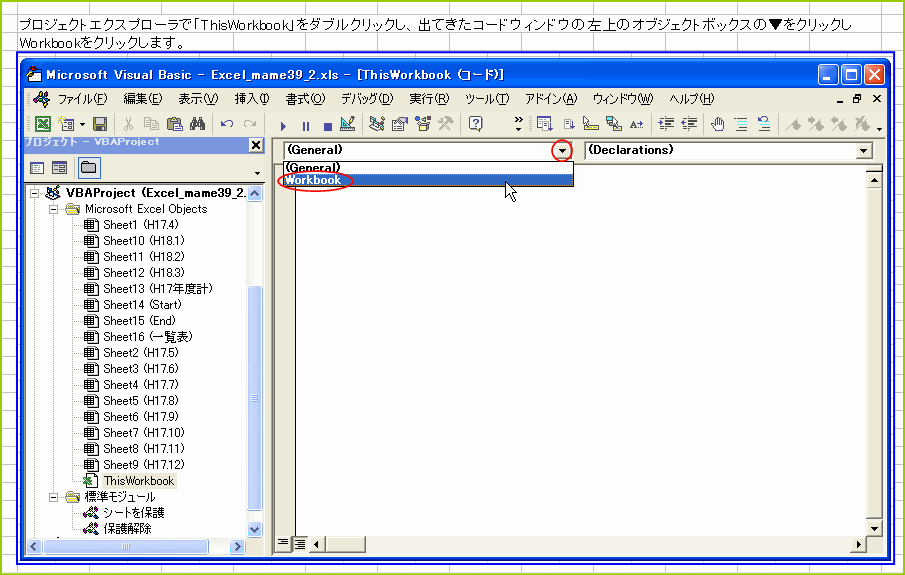Open Find with the binoculars icon
This screenshot has width=905, height=575.
click(197, 124)
